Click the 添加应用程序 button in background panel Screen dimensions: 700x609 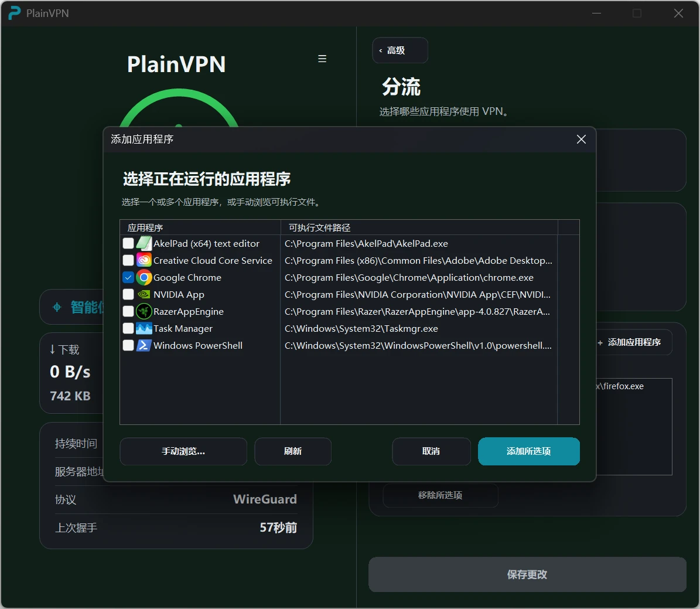point(634,342)
